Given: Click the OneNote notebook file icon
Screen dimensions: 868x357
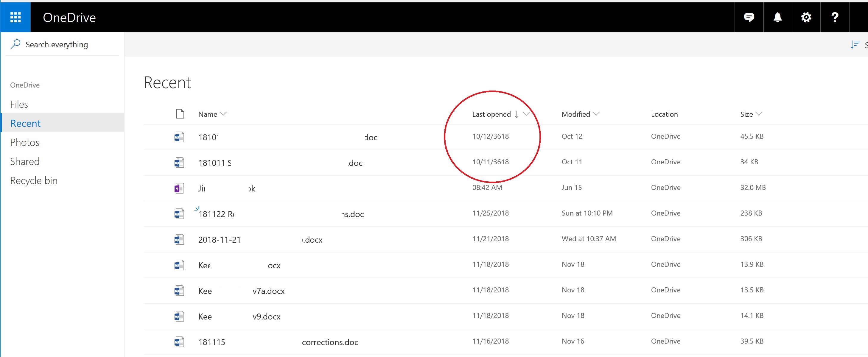Looking at the screenshot, I should pos(179,188).
